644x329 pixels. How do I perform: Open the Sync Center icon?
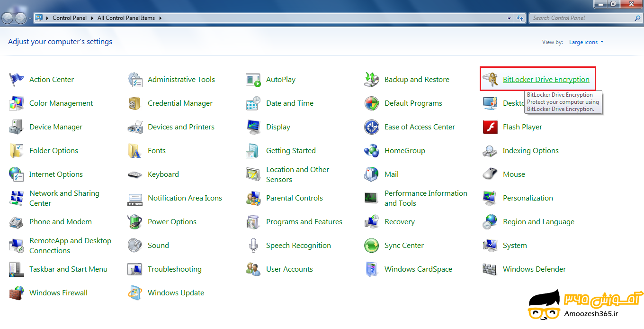pos(372,246)
